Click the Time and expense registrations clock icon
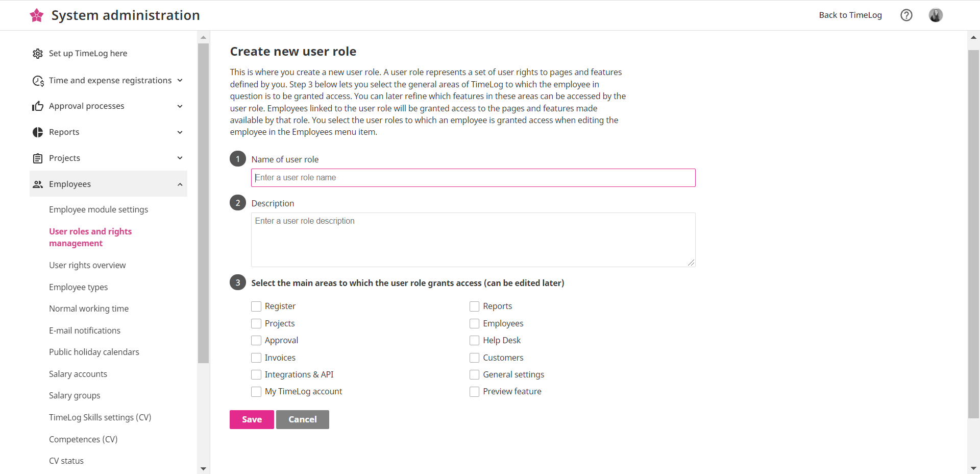 [38, 81]
